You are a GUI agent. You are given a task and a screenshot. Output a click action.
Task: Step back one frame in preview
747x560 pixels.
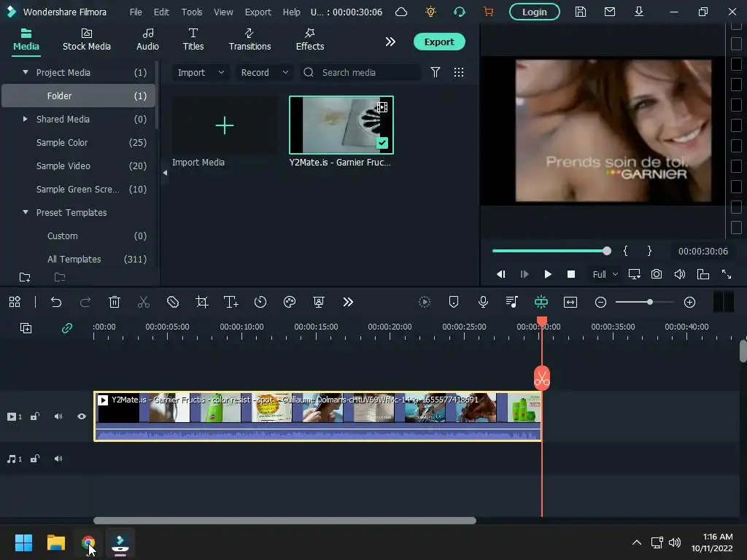point(500,274)
